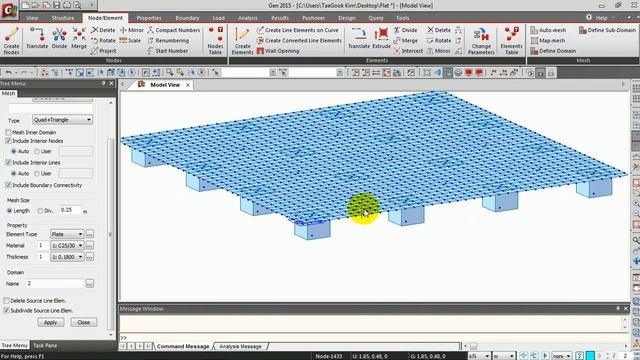Click Project nodes tool
The width and height of the screenshot is (640, 360).
(104, 51)
